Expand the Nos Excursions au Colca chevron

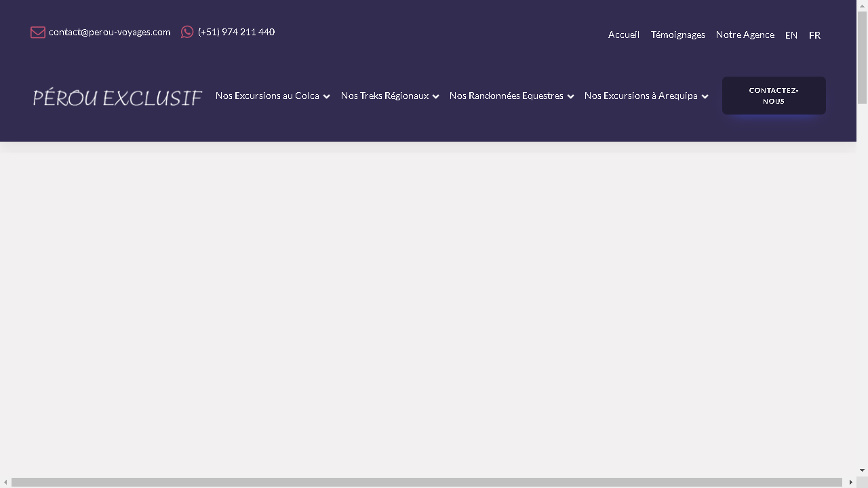pyautogui.click(x=326, y=97)
